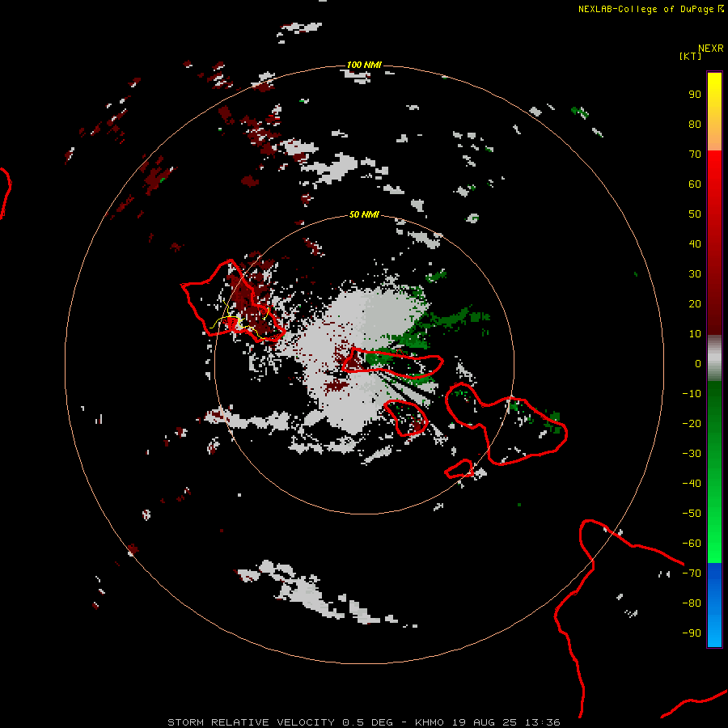Click the positive 90 scale value
The height and width of the screenshot is (728, 728).
point(695,95)
